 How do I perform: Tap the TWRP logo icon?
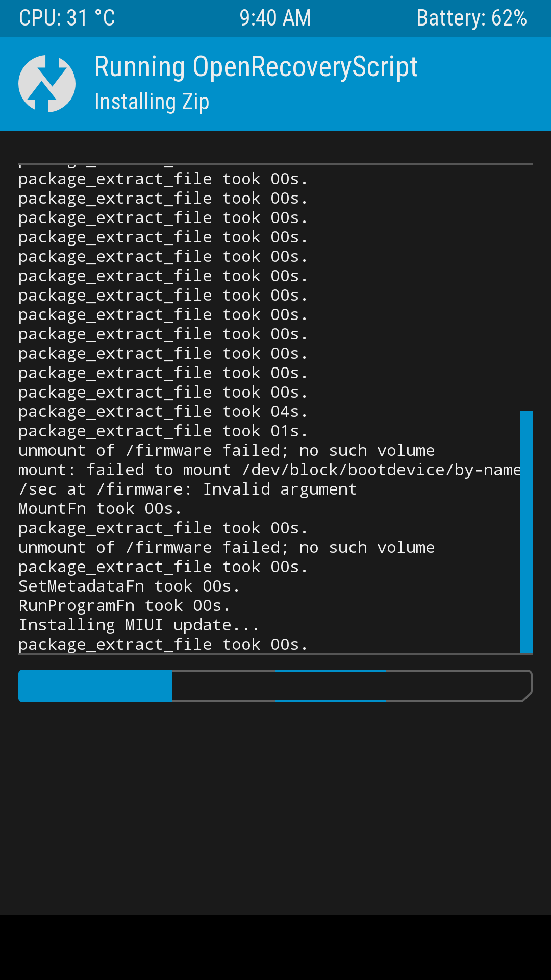47,84
